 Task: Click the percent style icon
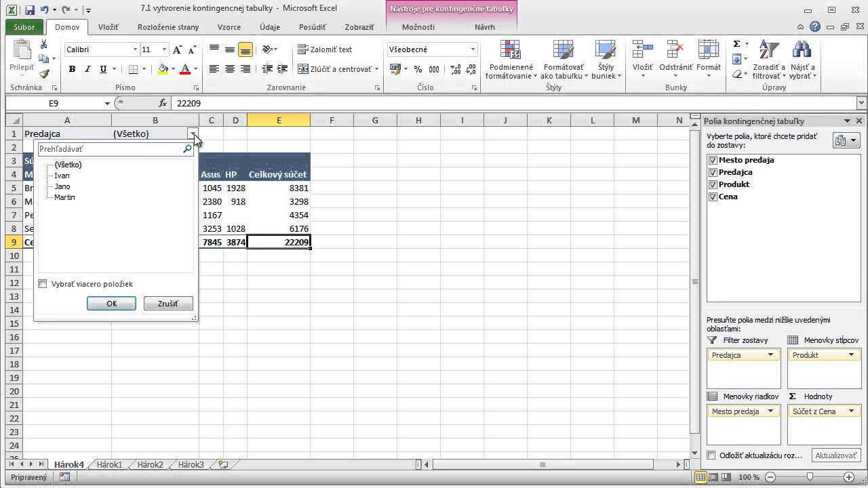click(x=418, y=69)
